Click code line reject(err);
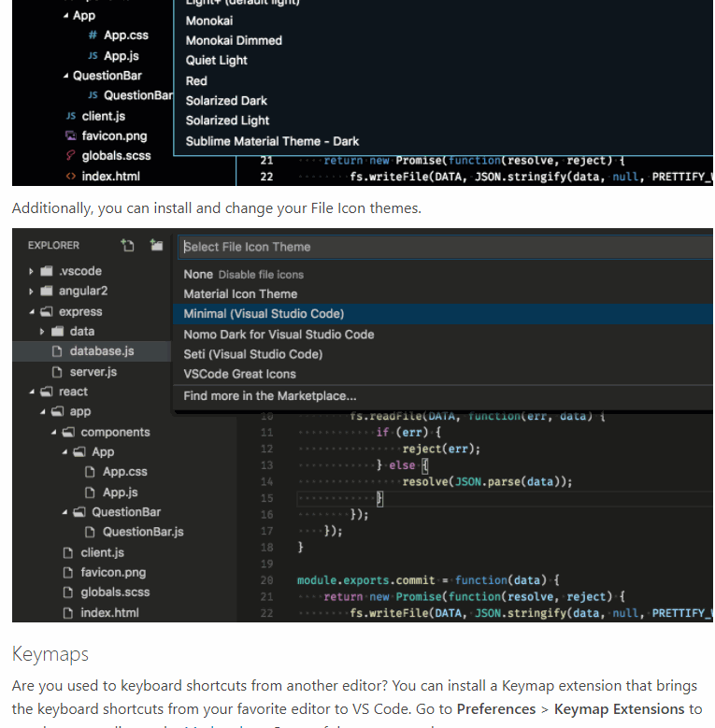Viewport: 715px width, 728px height. [441, 449]
